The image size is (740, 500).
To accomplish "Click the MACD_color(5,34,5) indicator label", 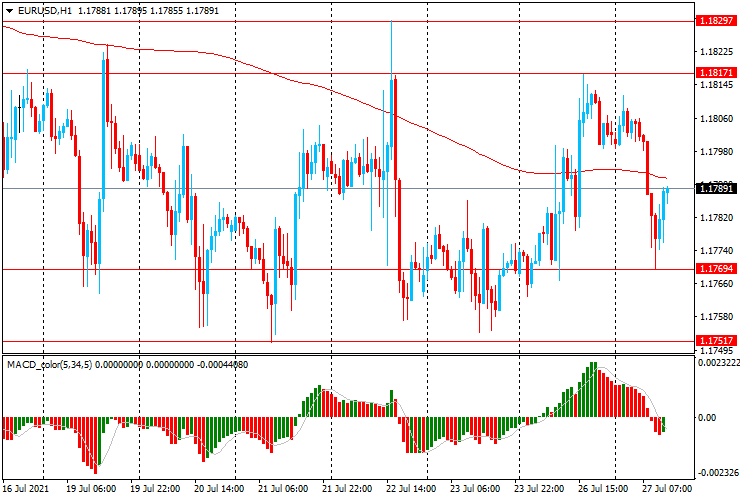I will pyautogui.click(x=50, y=364).
